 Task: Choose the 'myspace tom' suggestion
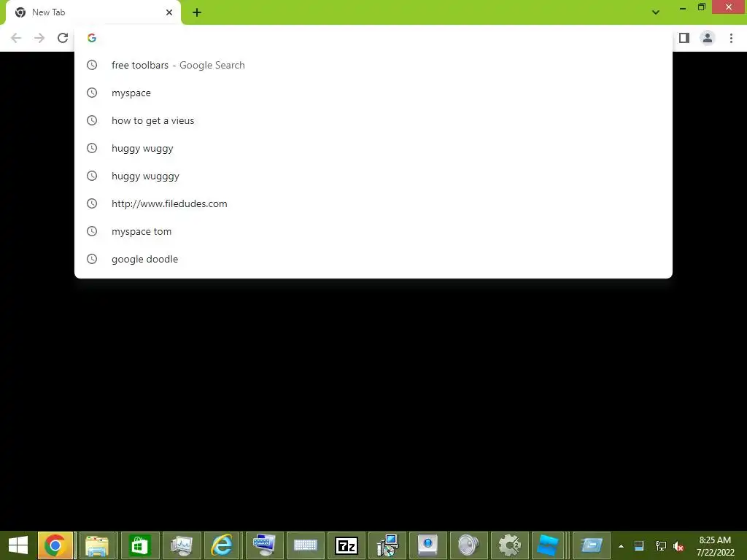(x=373, y=231)
